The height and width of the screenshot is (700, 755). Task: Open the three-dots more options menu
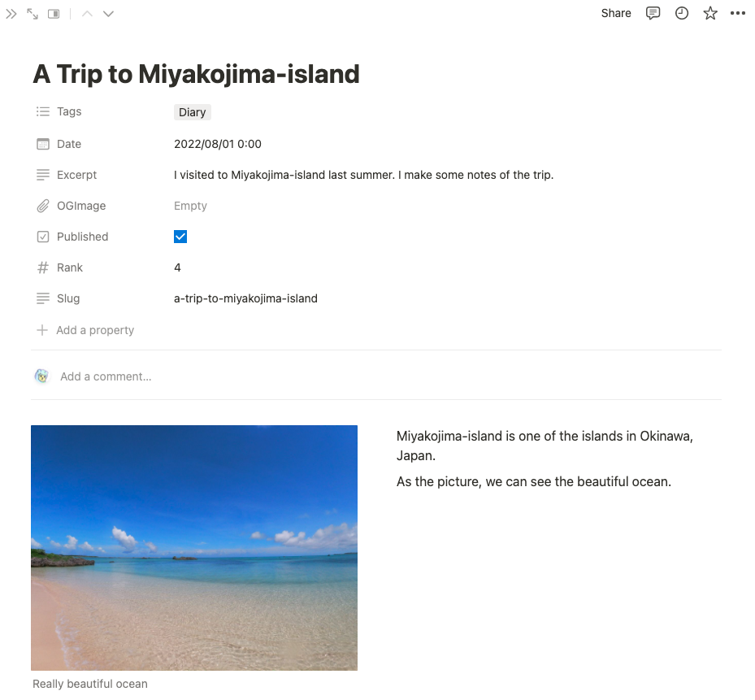point(738,14)
